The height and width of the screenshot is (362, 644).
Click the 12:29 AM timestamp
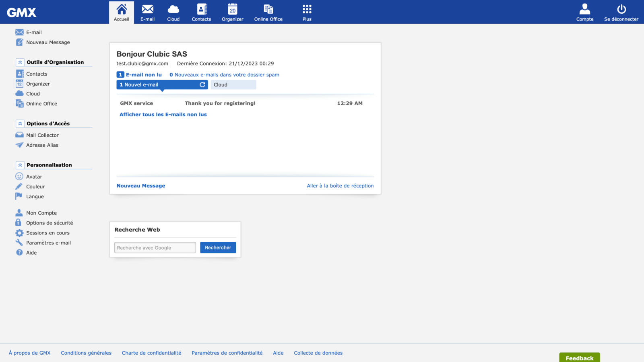click(350, 103)
